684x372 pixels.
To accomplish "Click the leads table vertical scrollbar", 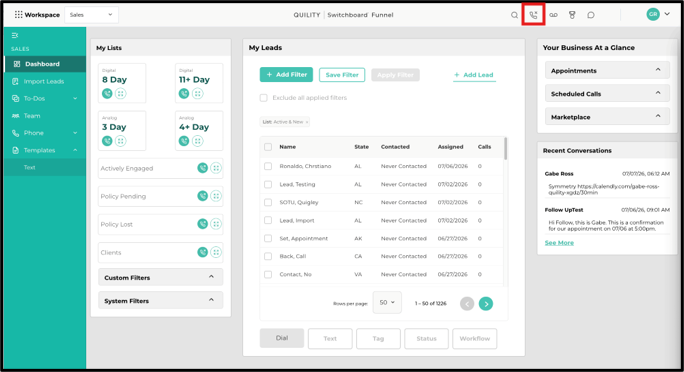I will pyautogui.click(x=506, y=148).
